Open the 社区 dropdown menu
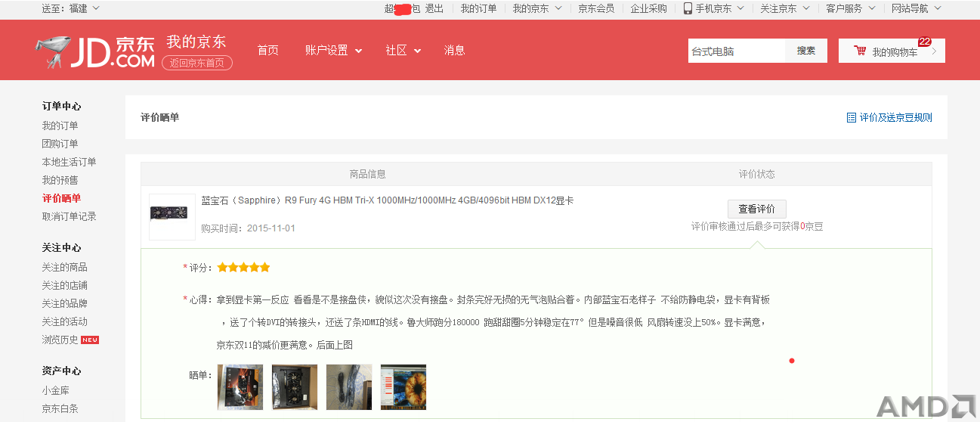Viewport: 980px width, 422px height. [403, 50]
